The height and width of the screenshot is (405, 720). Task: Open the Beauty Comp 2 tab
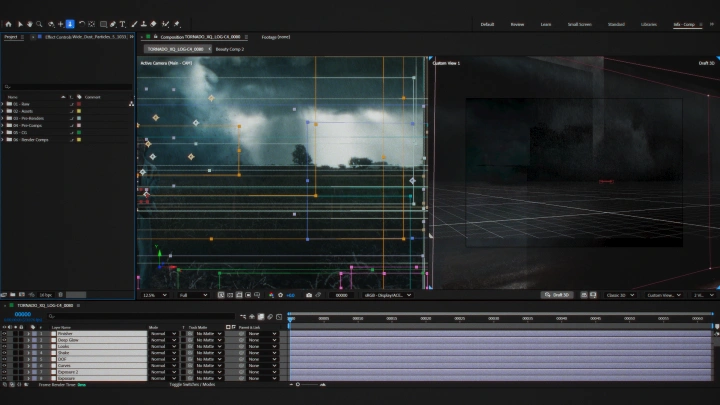click(x=230, y=49)
